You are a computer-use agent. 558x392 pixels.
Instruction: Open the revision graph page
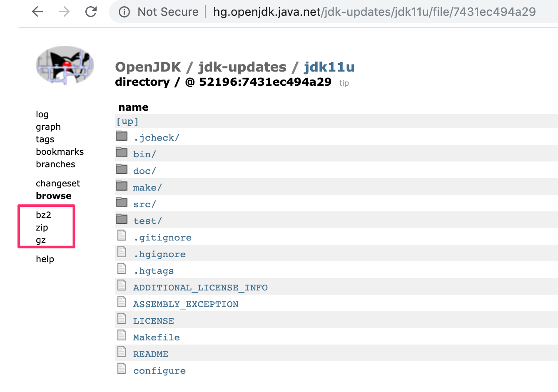coord(48,127)
